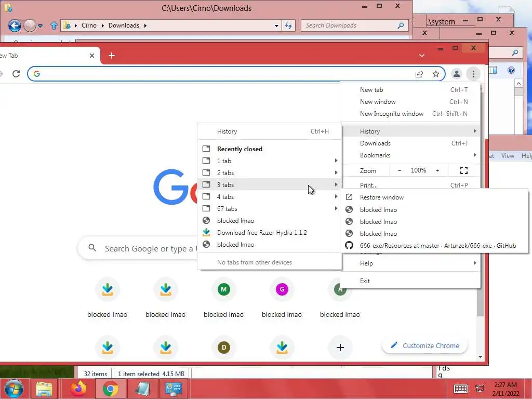Add shortcut with the plus tile
This screenshot has width=532, height=399.
pyautogui.click(x=340, y=348)
